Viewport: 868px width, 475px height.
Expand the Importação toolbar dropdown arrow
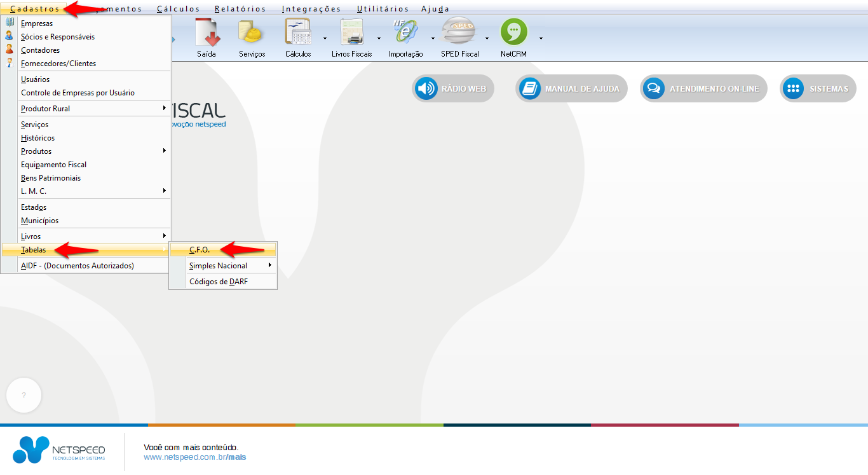point(433,38)
